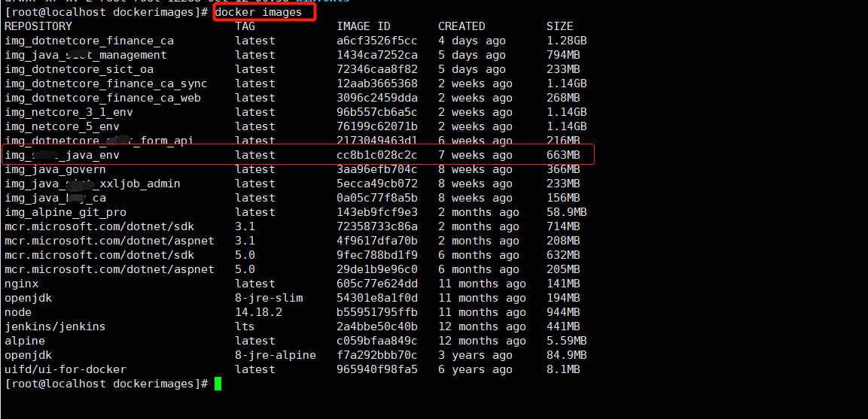
Task: Select image ID 5ecca49cb072
Action: [377, 184]
